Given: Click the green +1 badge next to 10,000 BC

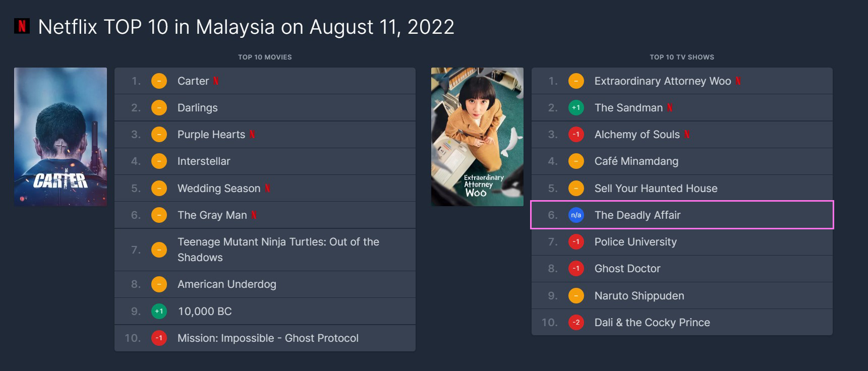Looking at the screenshot, I should point(159,311).
